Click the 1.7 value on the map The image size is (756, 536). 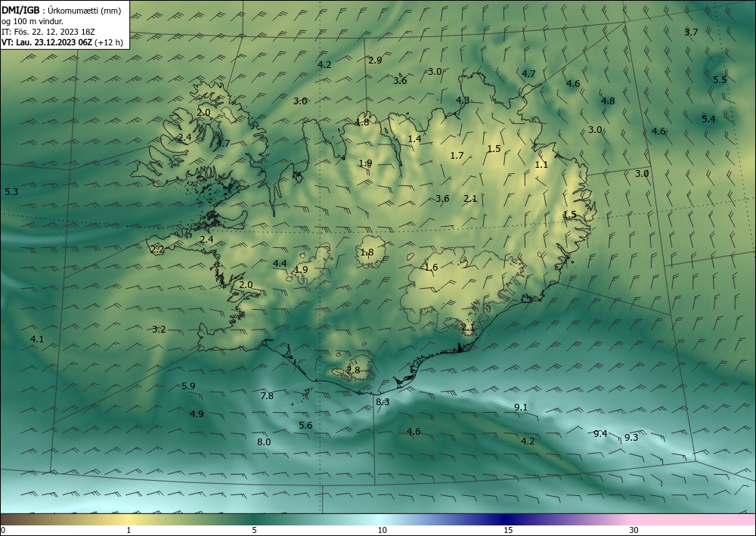pos(457,155)
